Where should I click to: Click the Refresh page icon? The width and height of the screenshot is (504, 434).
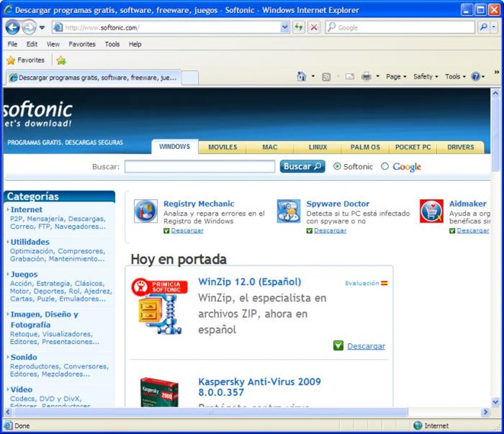click(298, 27)
